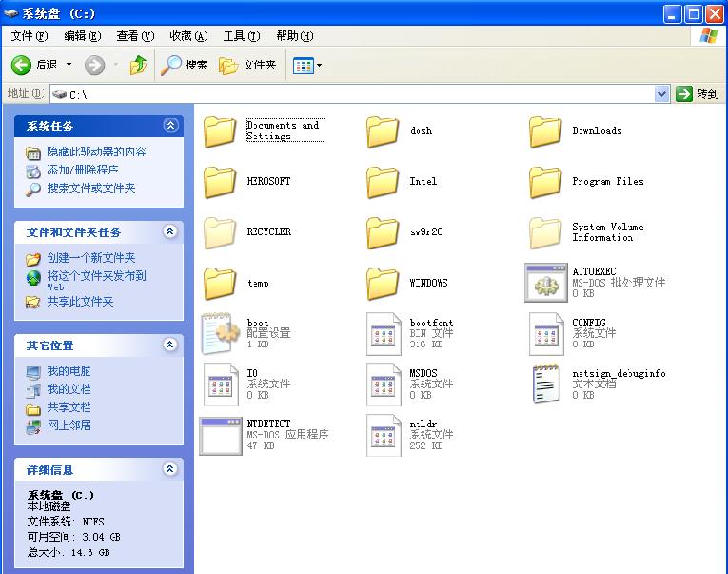Go up one folder level icon
Image resolution: width=728 pixels, height=574 pixels.
tap(138, 65)
